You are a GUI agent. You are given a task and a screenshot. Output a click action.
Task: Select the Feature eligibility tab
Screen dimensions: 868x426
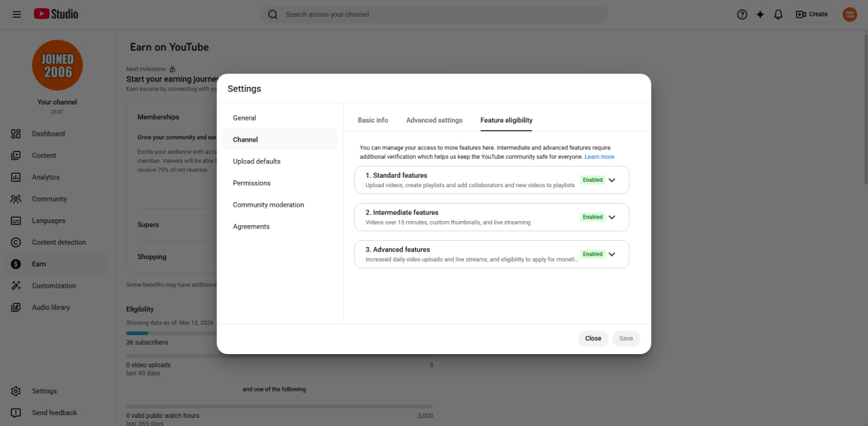507,120
